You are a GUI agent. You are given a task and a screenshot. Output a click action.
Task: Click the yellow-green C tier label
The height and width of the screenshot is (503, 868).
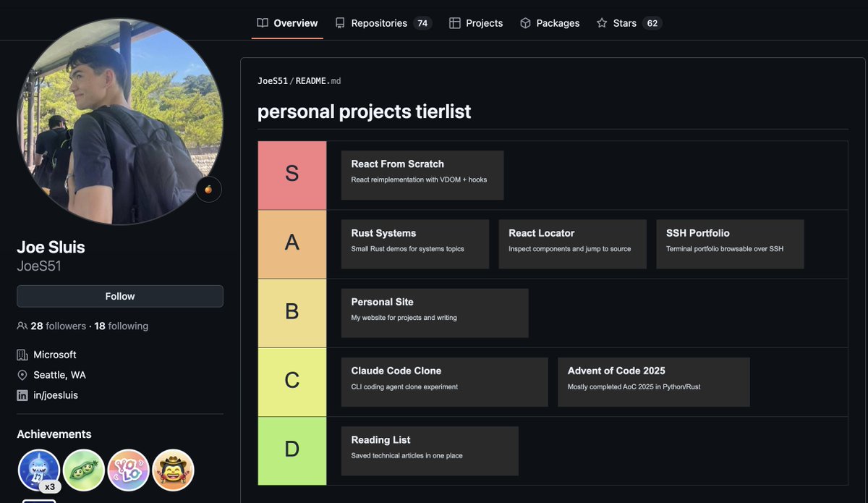[x=292, y=381]
